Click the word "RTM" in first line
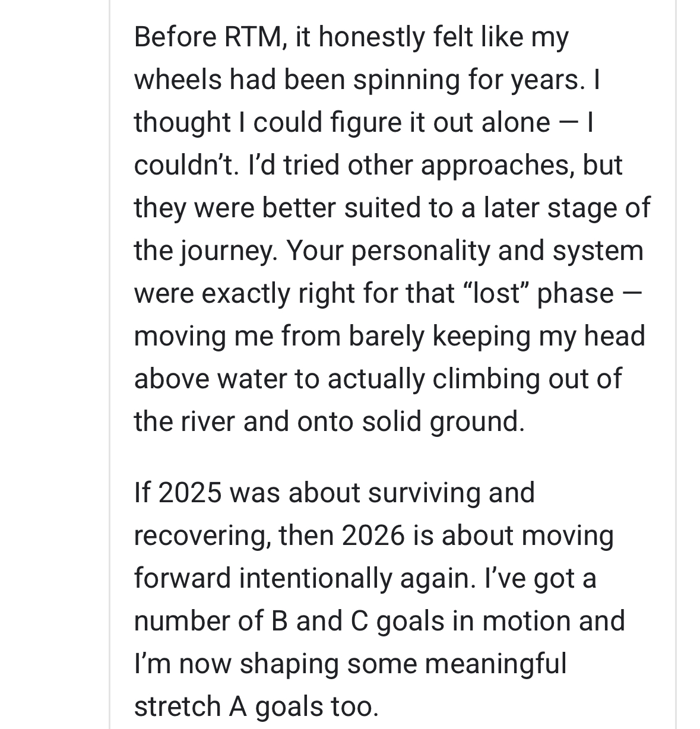700x729 pixels. tap(253, 37)
